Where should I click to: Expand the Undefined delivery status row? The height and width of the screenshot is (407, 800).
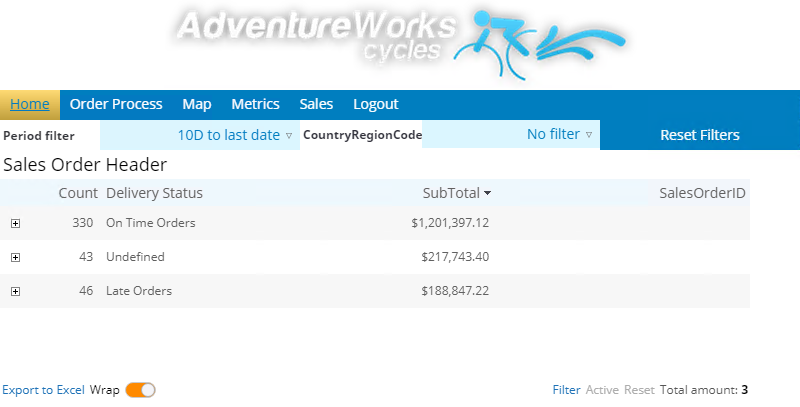coord(15,257)
